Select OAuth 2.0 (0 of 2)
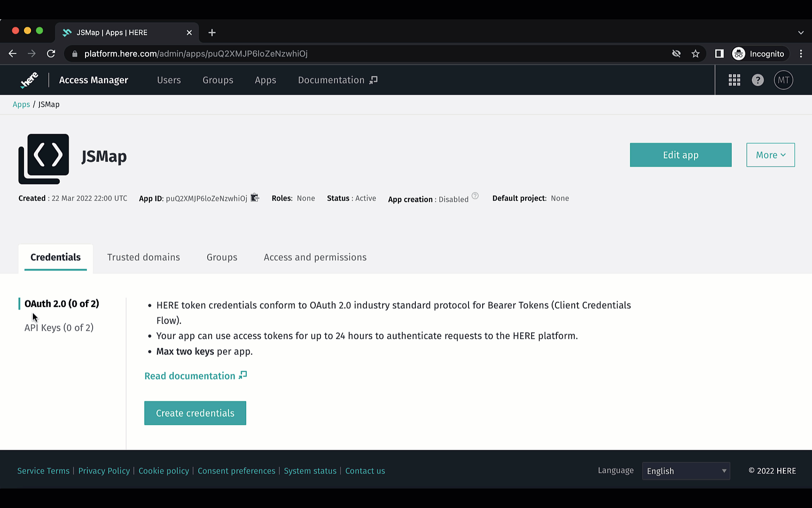 point(62,304)
